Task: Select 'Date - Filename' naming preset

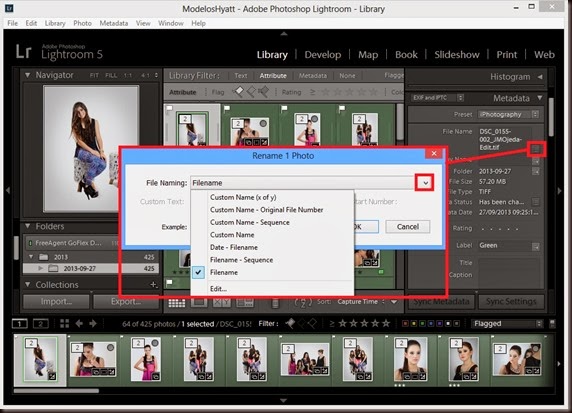Action: (233, 247)
